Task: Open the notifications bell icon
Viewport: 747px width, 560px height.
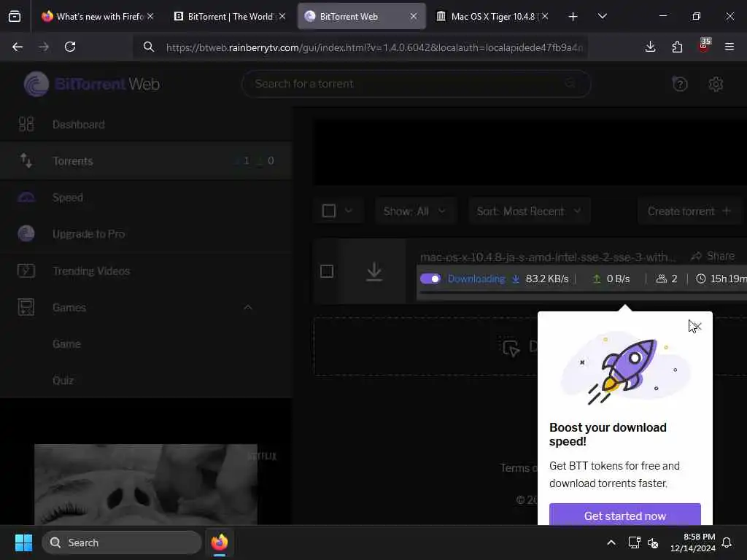Action: click(x=727, y=542)
